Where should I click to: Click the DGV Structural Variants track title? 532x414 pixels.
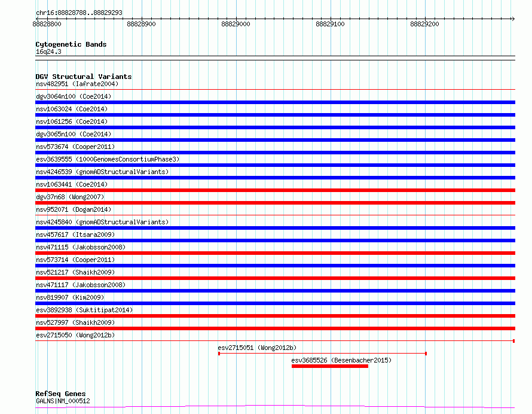pos(84,77)
